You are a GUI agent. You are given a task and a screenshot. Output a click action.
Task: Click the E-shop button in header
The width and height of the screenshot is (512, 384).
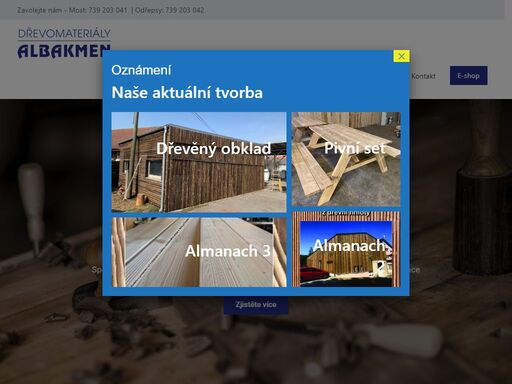pos(468,76)
